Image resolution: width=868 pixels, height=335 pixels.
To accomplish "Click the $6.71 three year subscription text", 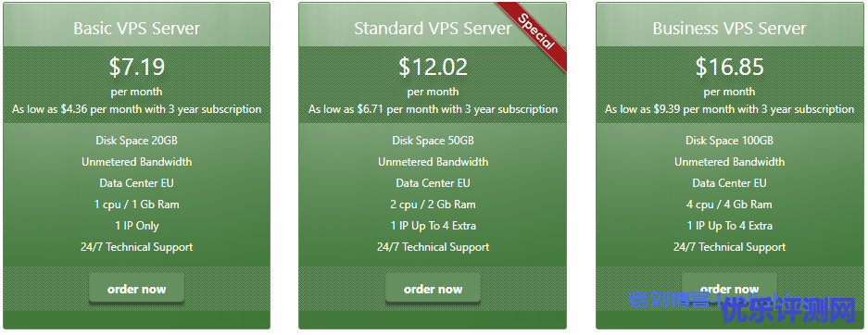I will tap(433, 109).
